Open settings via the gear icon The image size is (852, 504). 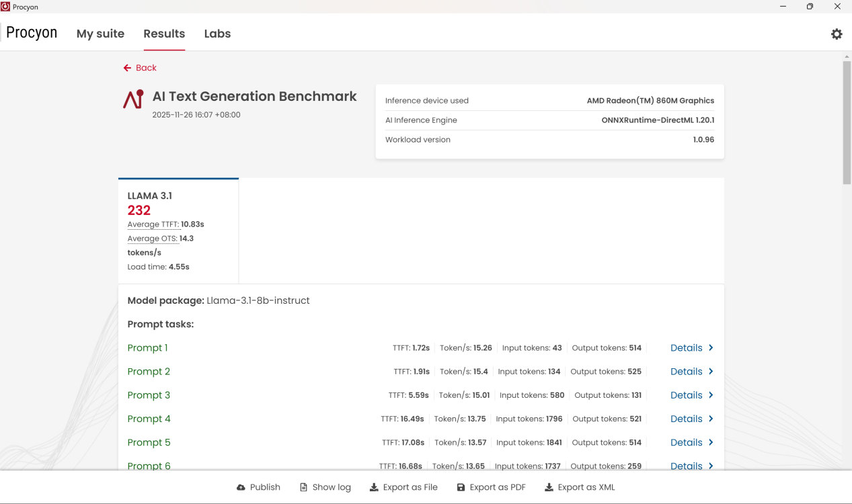(837, 34)
